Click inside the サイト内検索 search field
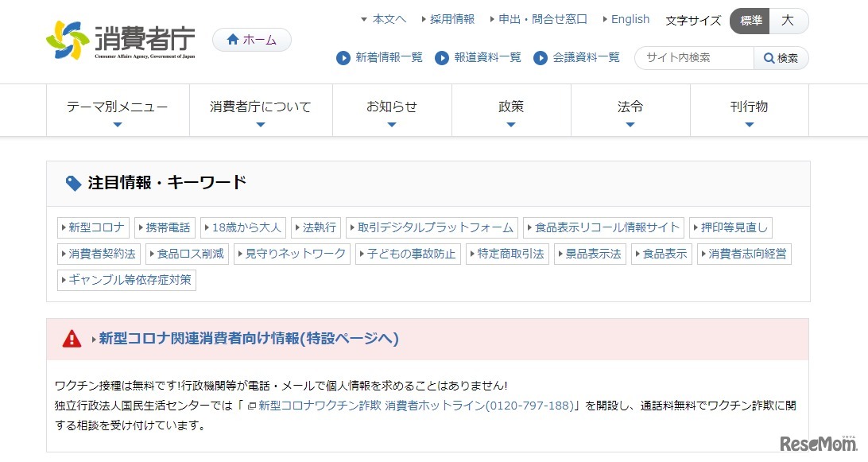Viewport: 868px width, 462px height. point(692,57)
